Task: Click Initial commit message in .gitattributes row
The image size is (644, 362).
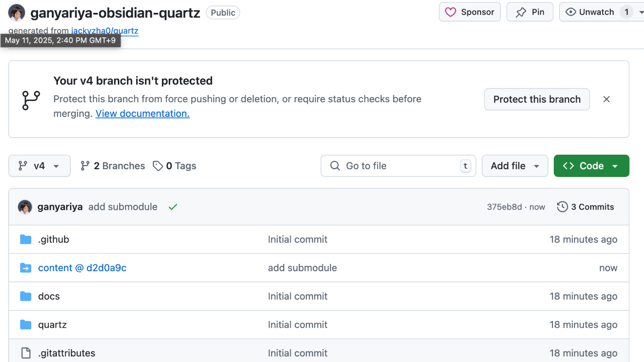Action: pos(298,353)
